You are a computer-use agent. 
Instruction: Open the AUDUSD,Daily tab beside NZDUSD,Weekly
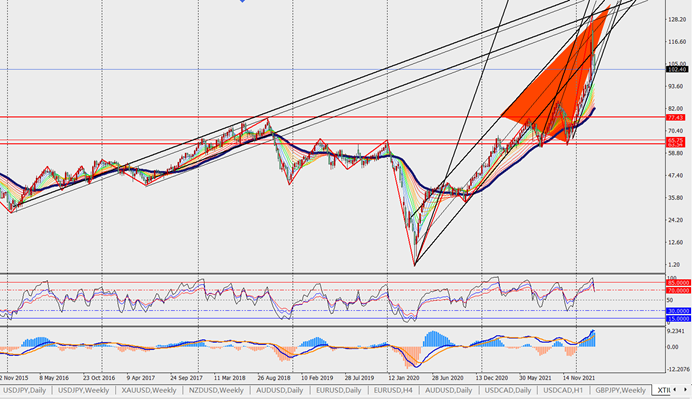click(279, 390)
